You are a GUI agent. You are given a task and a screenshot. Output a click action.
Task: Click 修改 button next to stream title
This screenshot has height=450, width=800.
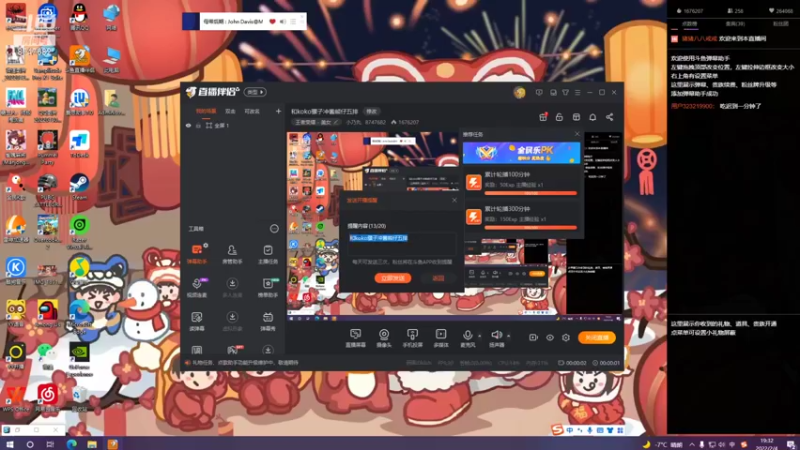pyautogui.click(x=371, y=111)
